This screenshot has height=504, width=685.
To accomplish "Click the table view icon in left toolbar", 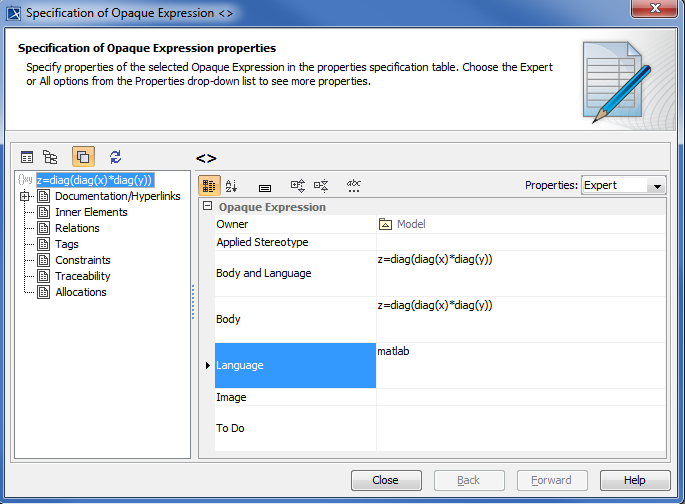I will (x=27, y=157).
